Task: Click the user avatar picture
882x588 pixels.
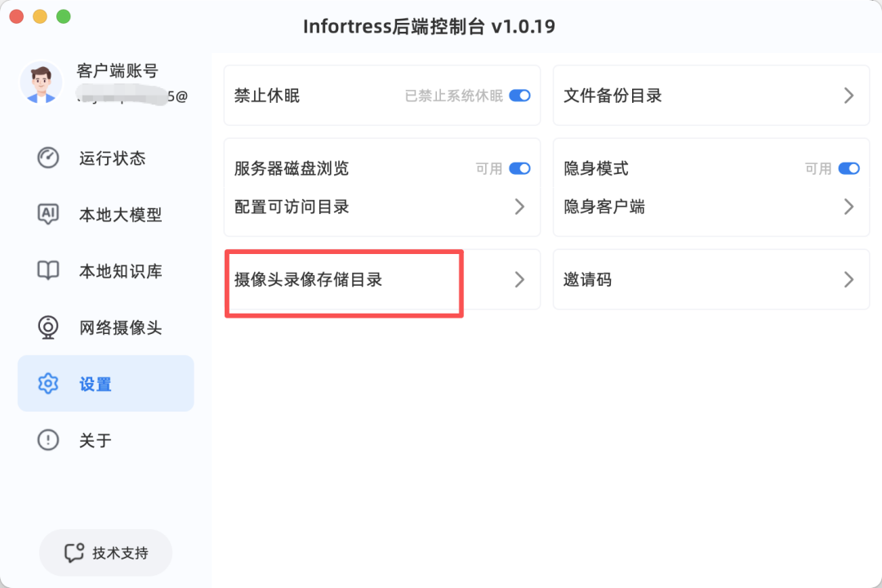Action: click(41, 82)
